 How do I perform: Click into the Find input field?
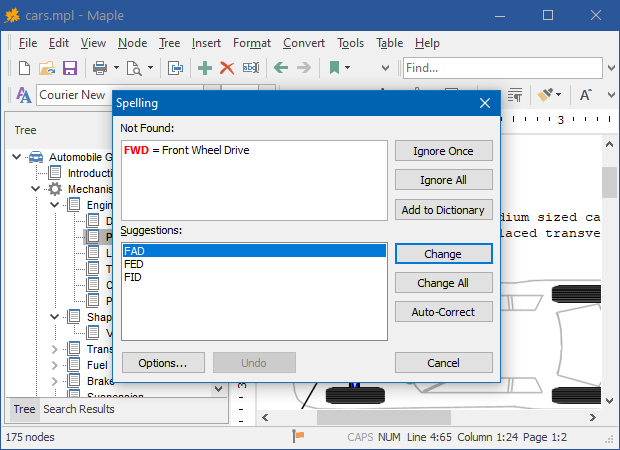502,68
